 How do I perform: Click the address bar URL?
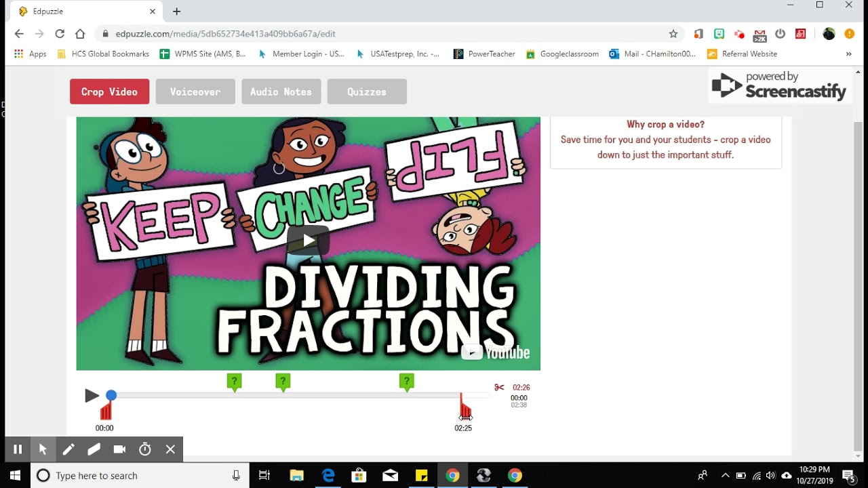tap(226, 34)
